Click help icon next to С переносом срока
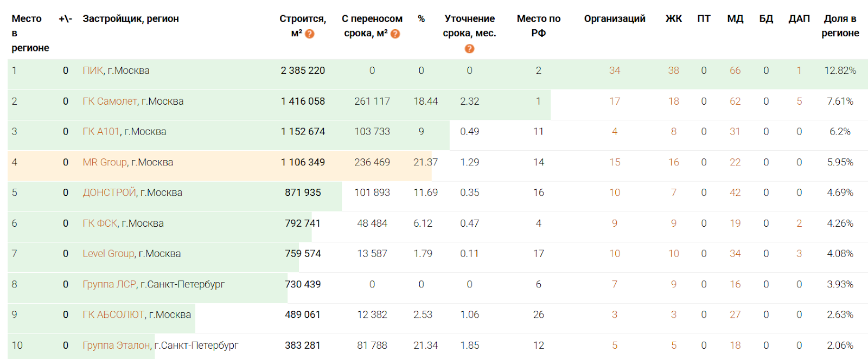The height and width of the screenshot is (359, 868). [x=395, y=34]
